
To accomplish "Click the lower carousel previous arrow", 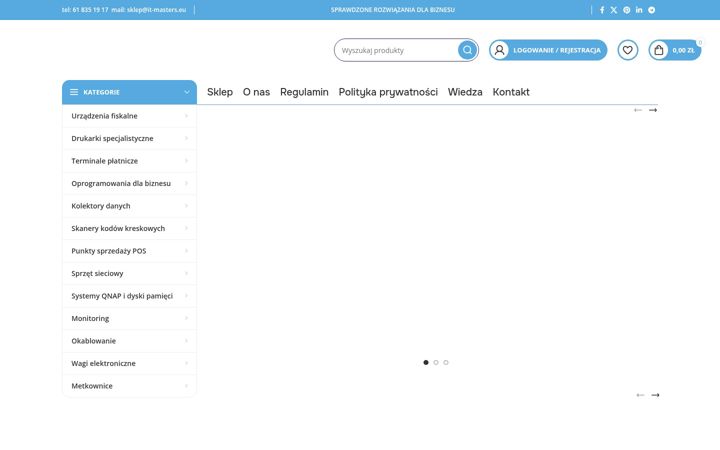I will click(x=640, y=395).
